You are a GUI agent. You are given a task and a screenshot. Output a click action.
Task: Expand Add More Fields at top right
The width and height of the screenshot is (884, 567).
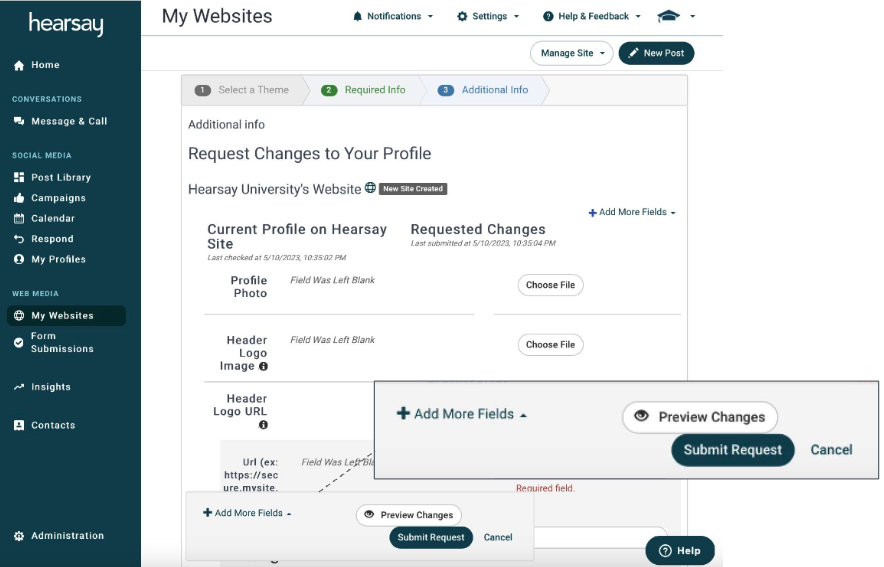(x=632, y=212)
